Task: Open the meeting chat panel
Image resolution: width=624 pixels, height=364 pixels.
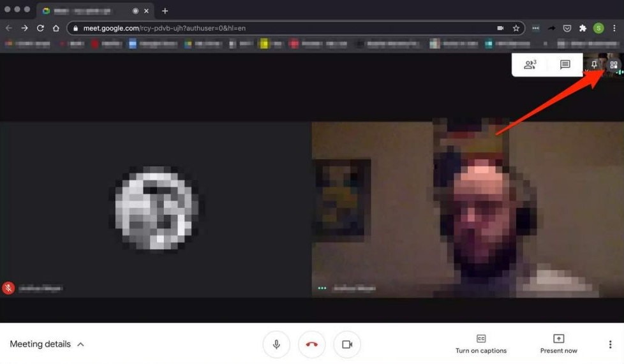Action: [x=565, y=64]
